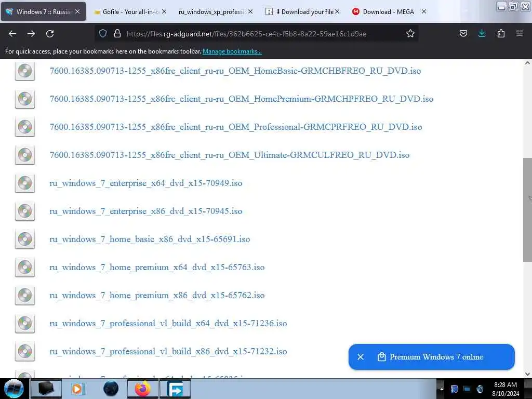Image resolution: width=532 pixels, height=399 pixels.
Task: Go back to the previous page
Action: 12,34
